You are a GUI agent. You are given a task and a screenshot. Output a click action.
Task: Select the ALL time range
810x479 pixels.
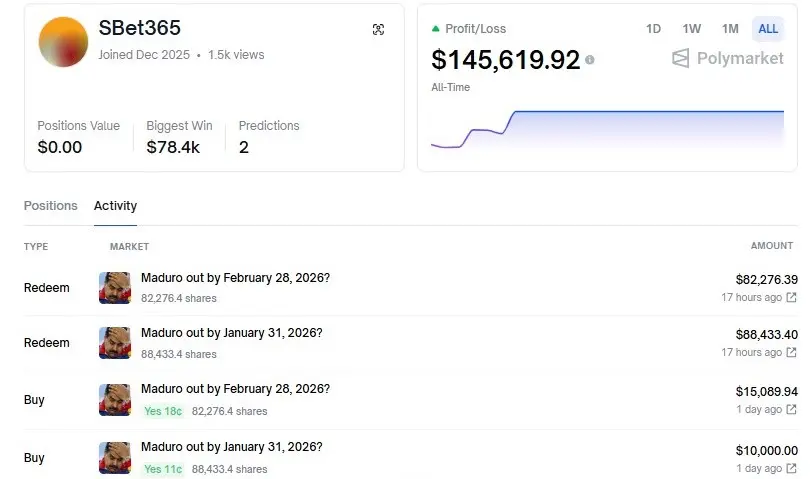[x=768, y=29]
